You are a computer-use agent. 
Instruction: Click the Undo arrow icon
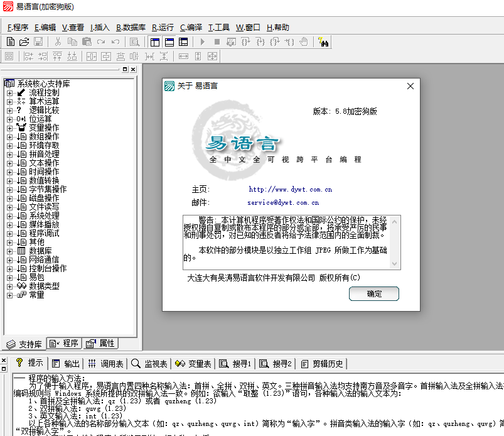pos(115,42)
